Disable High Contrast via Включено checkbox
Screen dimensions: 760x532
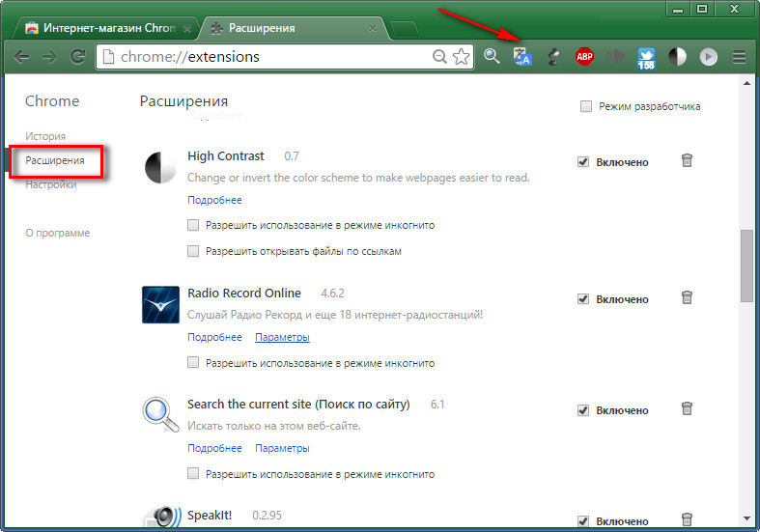pos(583,162)
